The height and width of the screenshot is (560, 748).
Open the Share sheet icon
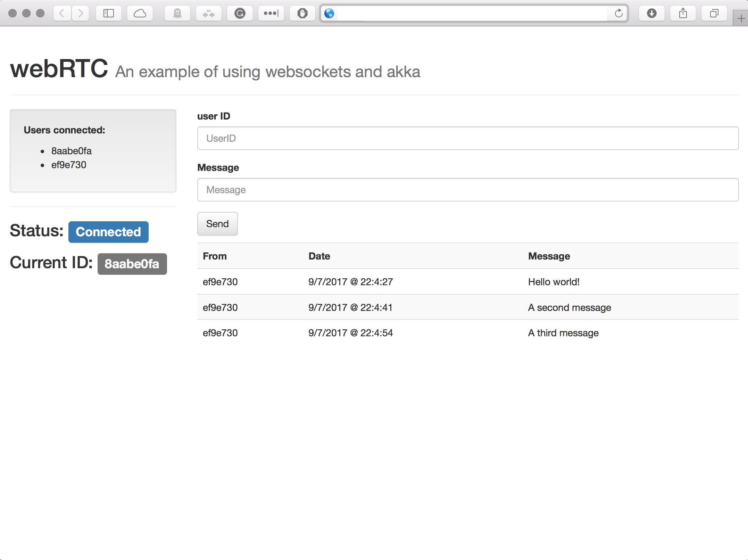click(x=683, y=13)
